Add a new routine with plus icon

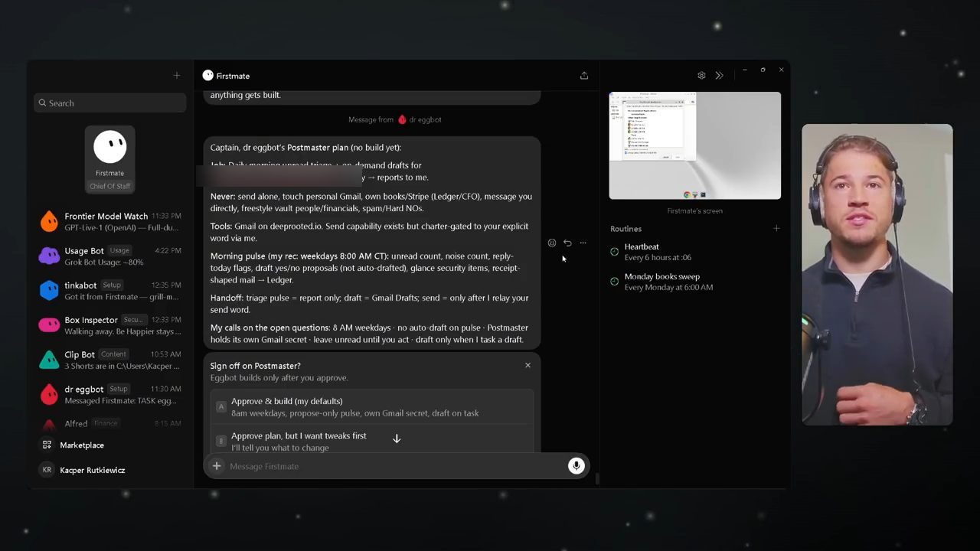tap(776, 228)
